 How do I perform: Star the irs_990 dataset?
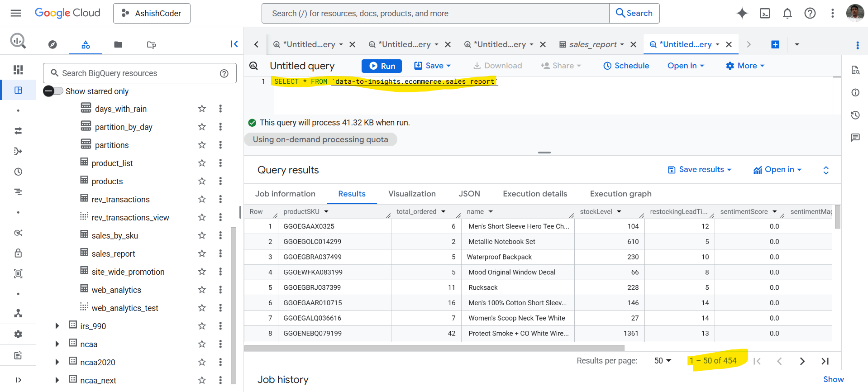tap(202, 326)
